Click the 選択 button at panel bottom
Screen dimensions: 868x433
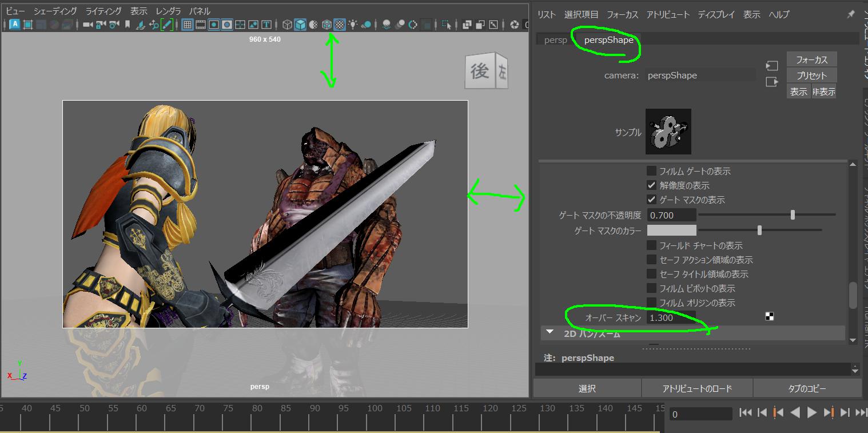click(587, 388)
